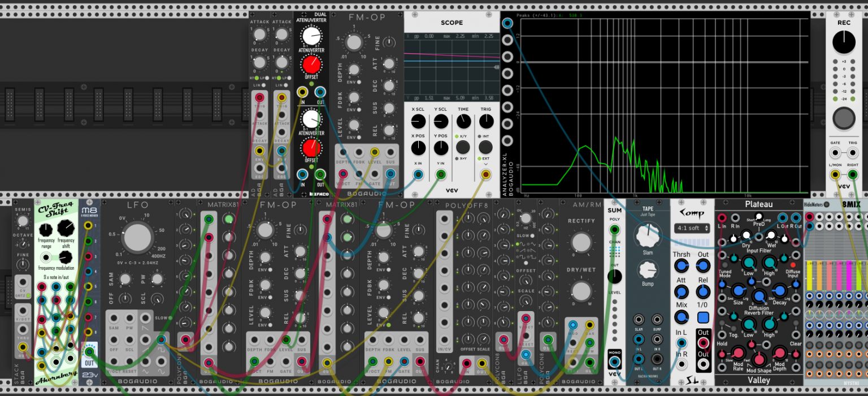868x396 pixels.
Task: Click the CV-Freq Shift frequency modulation input jack
Action: click(x=46, y=257)
